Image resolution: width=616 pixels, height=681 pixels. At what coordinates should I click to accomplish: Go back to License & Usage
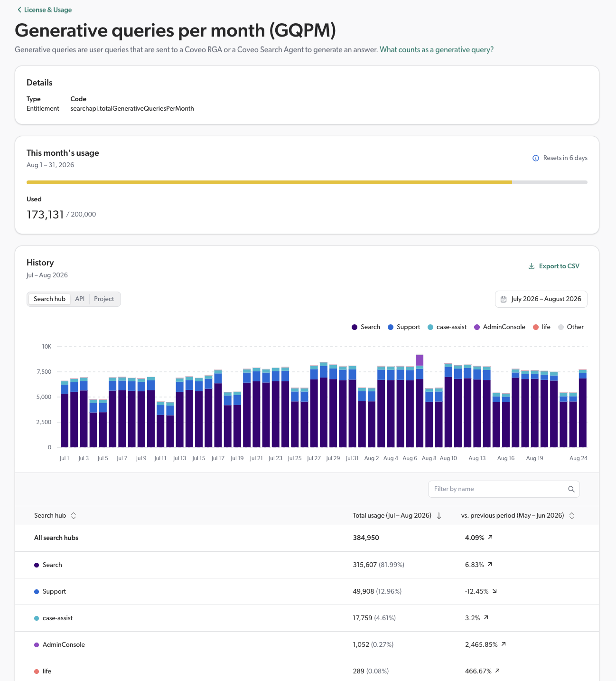(x=45, y=10)
